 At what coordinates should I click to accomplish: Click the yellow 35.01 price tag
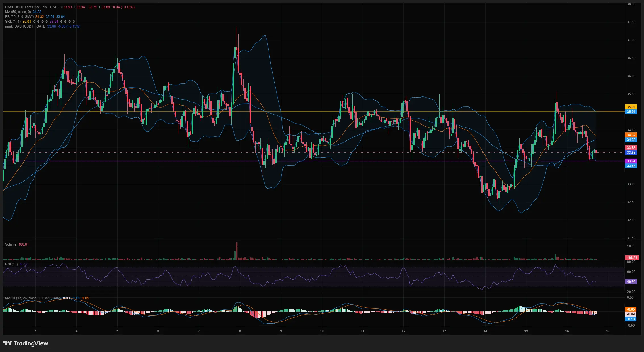click(x=631, y=107)
